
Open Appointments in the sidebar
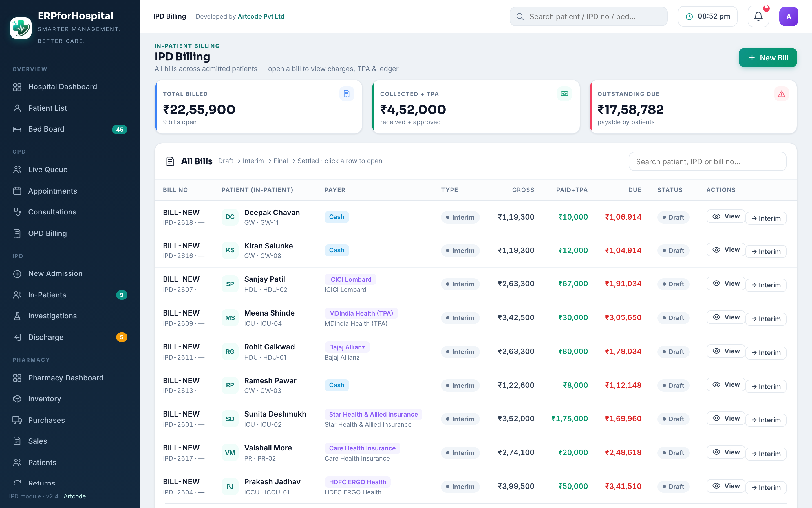point(70,191)
